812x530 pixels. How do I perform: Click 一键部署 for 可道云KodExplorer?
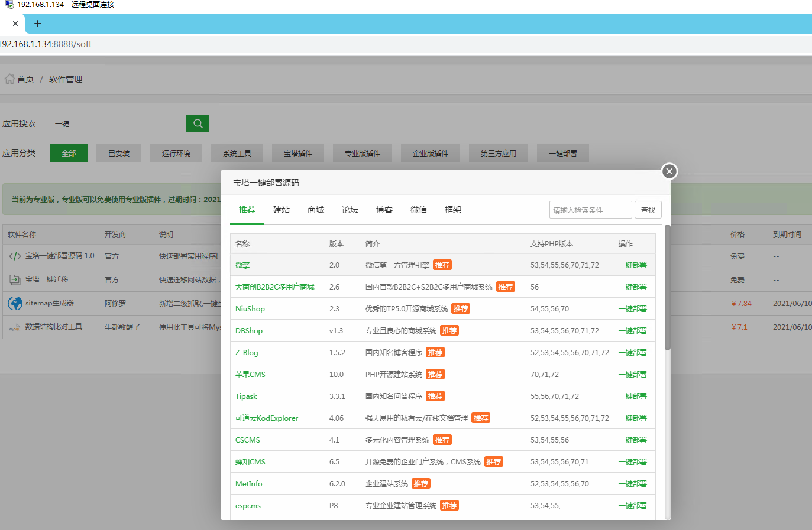tap(633, 418)
